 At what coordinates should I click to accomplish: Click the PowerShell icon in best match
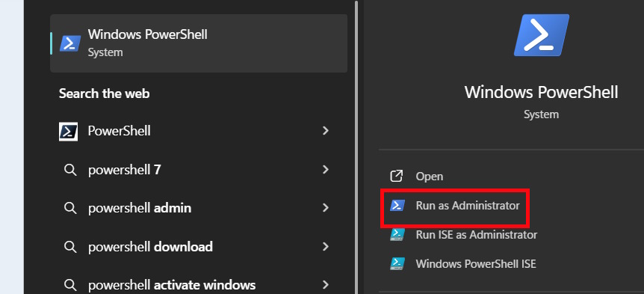point(69,43)
